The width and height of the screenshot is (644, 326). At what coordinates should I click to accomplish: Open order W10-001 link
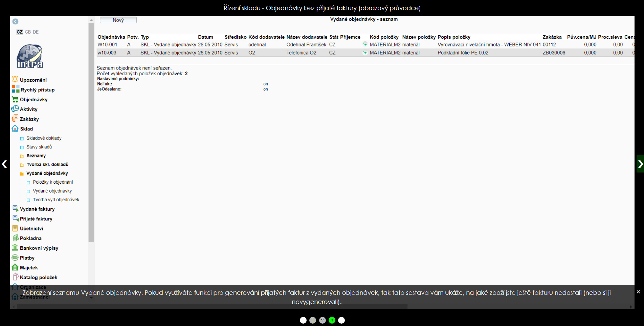[107, 44]
